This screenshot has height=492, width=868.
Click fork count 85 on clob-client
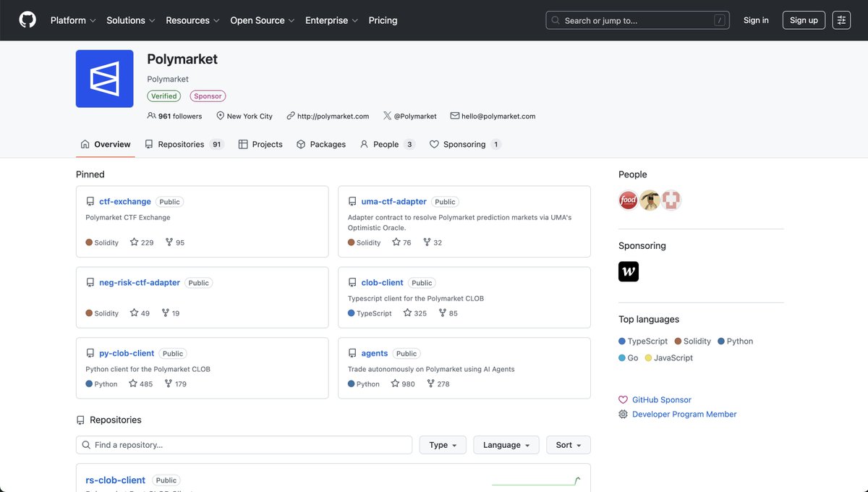448,313
